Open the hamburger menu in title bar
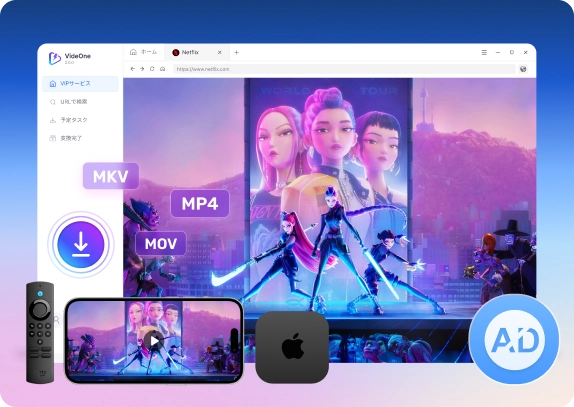This screenshot has width=574, height=407. point(484,53)
